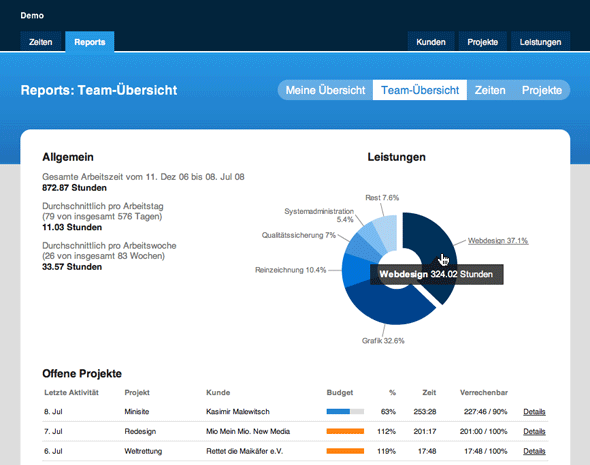Click the Offene Projekte heading
The width and height of the screenshot is (590, 465).
click(82, 374)
